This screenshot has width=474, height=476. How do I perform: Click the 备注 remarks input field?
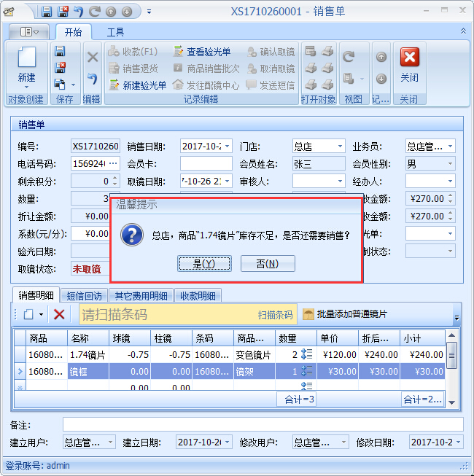click(x=263, y=424)
